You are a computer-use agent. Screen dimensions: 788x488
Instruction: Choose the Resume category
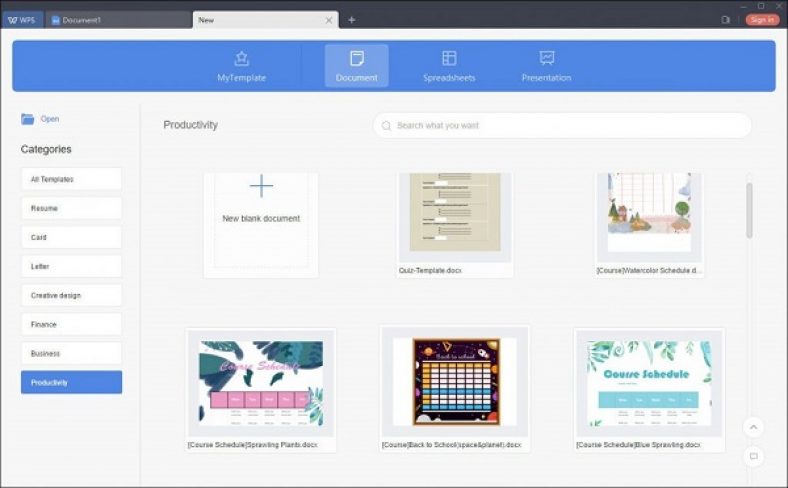[71, 208]
